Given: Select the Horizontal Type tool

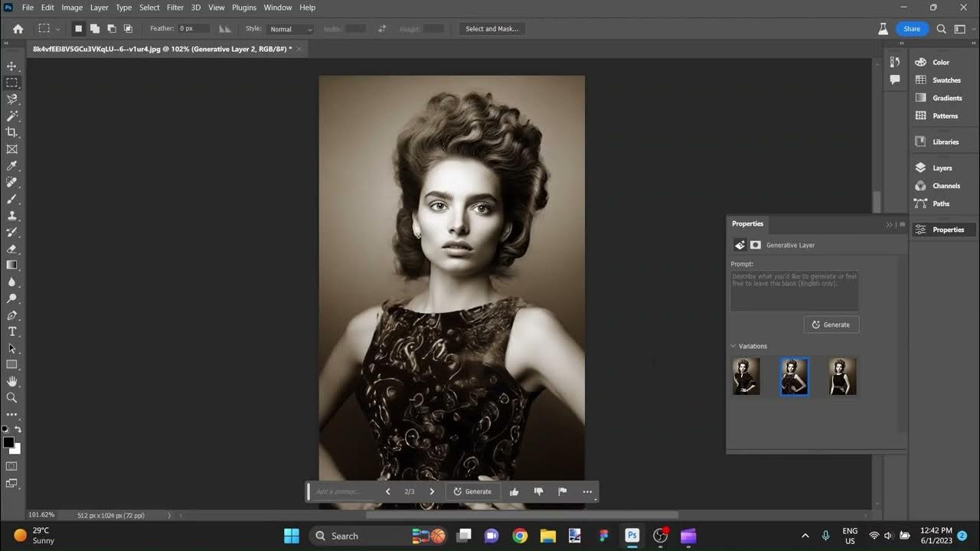Looking at the screenshot, I should (x=11, y=331).
